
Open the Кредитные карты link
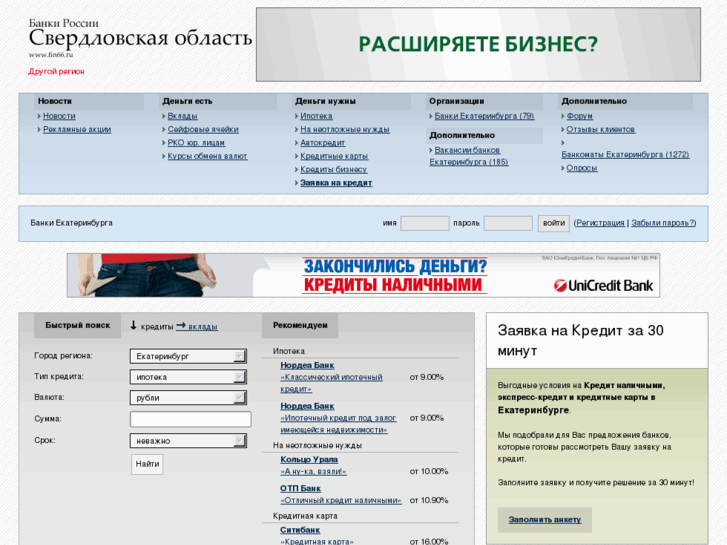click(x=334, y=156)
